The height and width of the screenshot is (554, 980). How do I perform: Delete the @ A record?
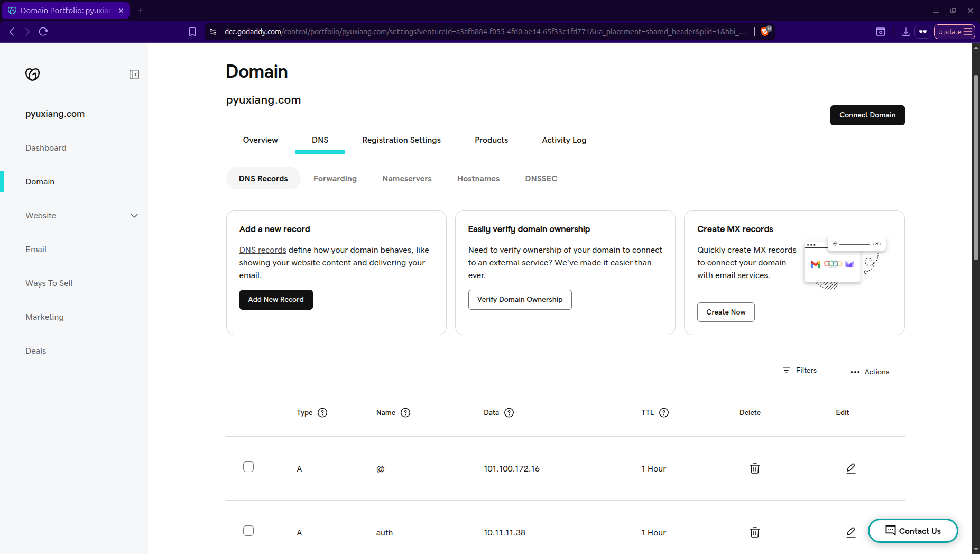click(754, 468)
